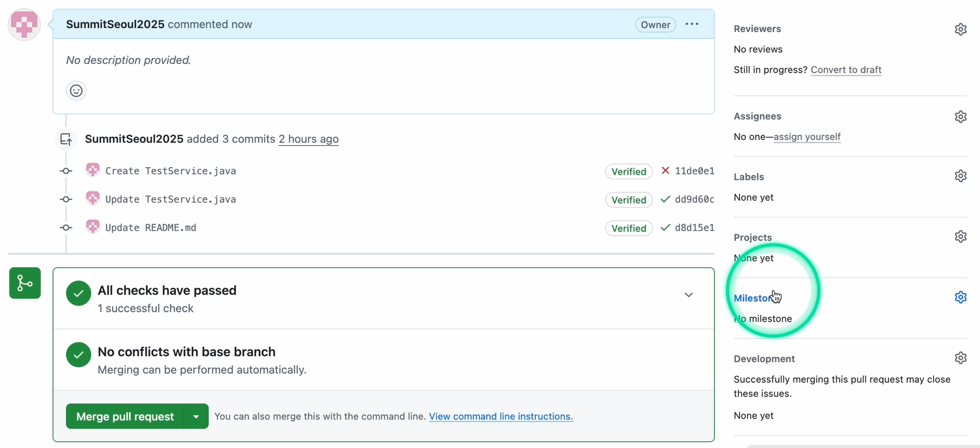Open View command line instructions link

pyautogui.click(x=500, y=417)
